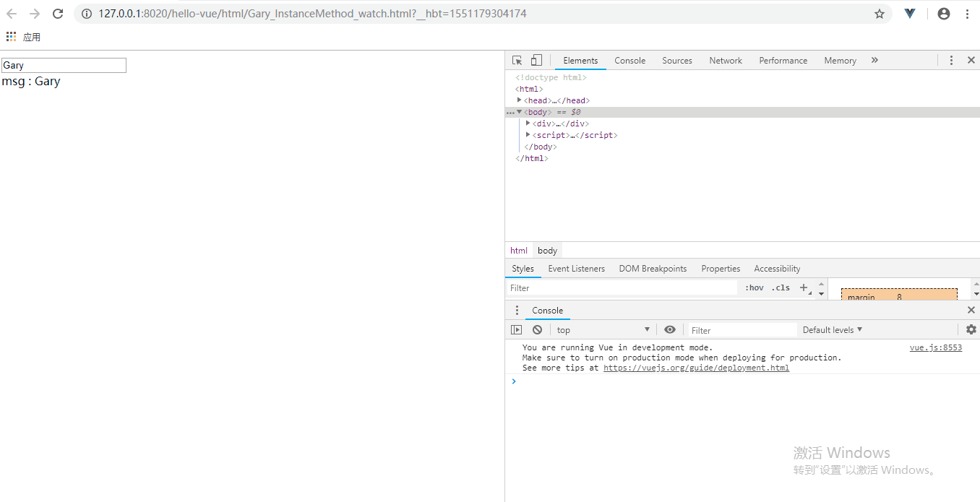Focus the console Filter input
The height and width of the screenshot is (502, 980).
[742, 330]
